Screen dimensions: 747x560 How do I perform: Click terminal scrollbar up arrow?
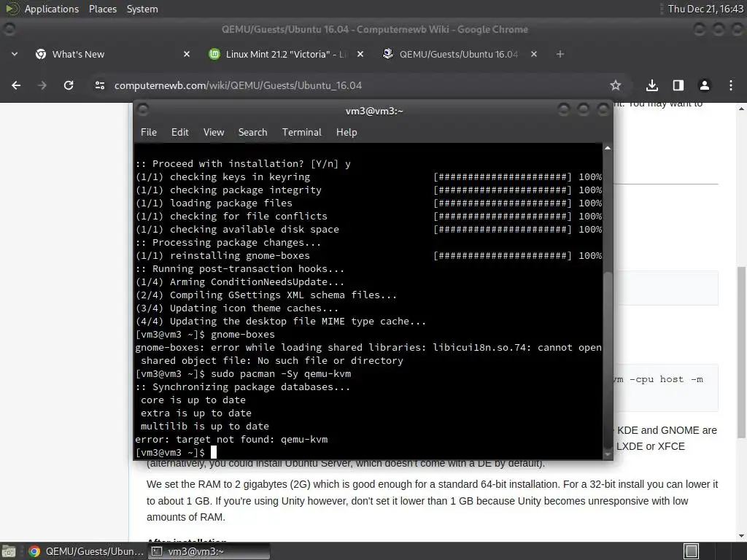608,148
